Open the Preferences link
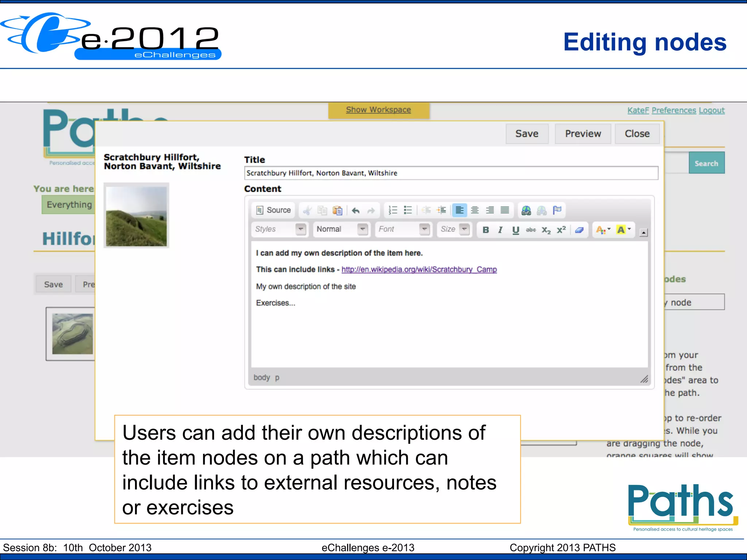The width and height of the screenshot is (747, 560). 674,110
